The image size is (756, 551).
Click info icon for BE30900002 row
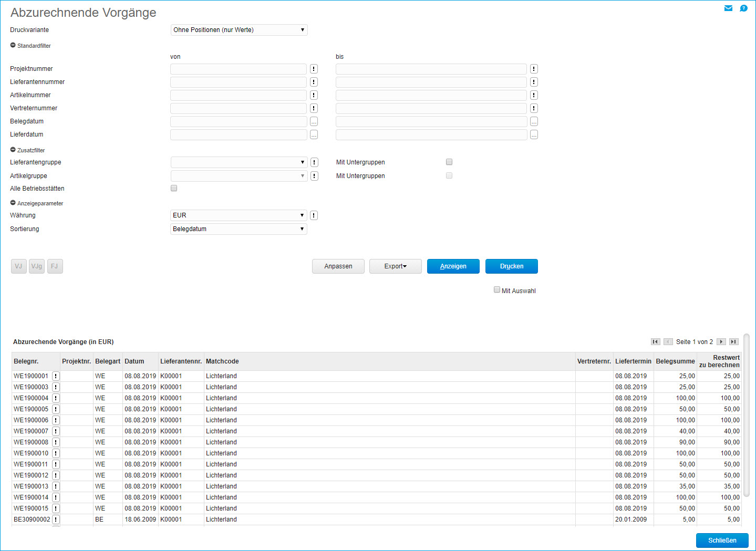click(56, 519)
